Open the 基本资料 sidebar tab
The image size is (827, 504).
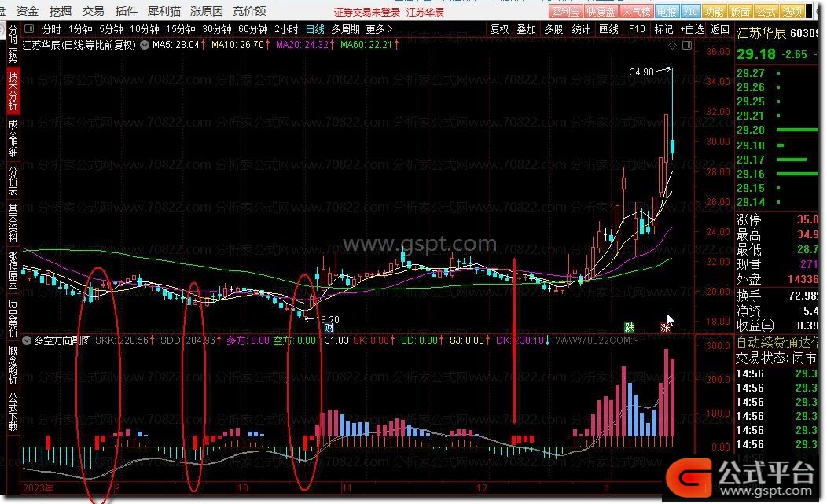pyautogui.click(x=13, y=223)
